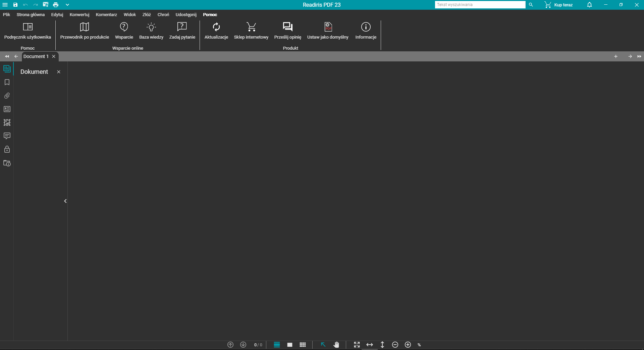This screenshot has height=350, width=644.
Task: Open the bookmarks sidebar panel
Action: pos(7,82)
